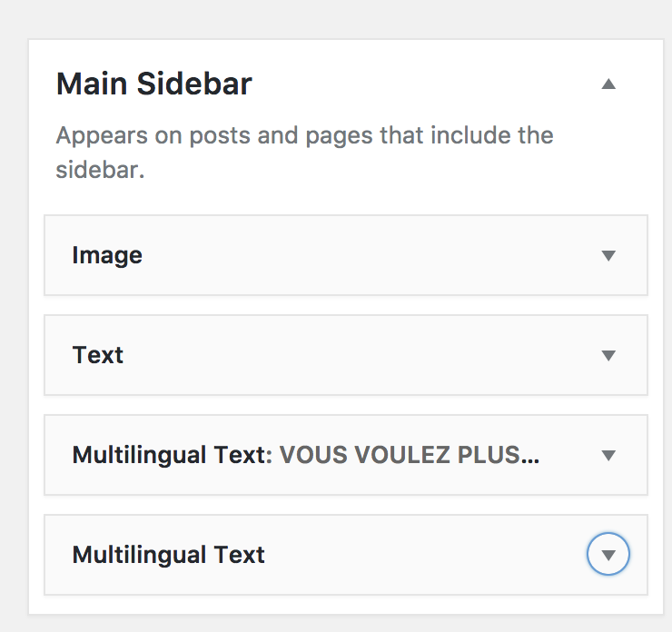Click the sidebar description text
Viewport: 672px width, 632px height.
point(304,153)
